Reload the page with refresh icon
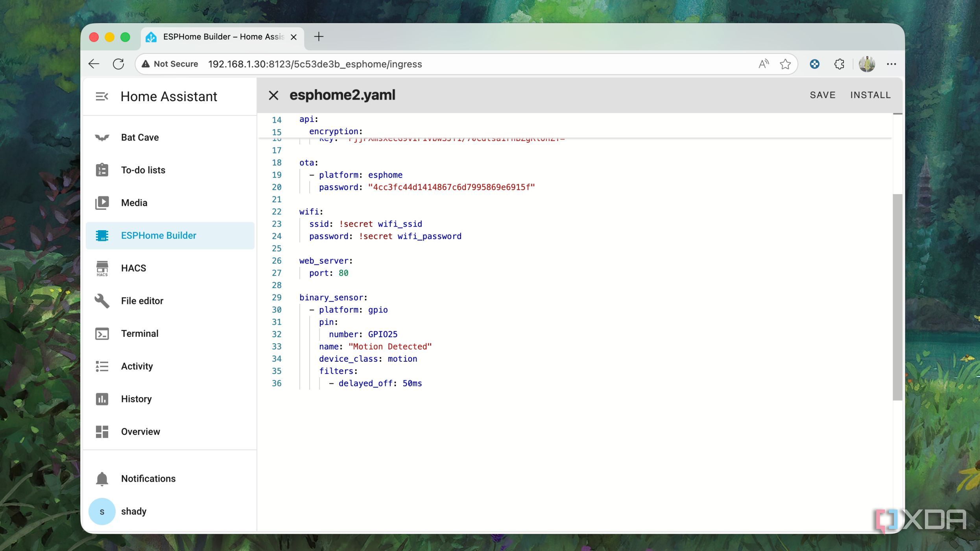This screenshot has width=980, height=551. pos(118,64)
